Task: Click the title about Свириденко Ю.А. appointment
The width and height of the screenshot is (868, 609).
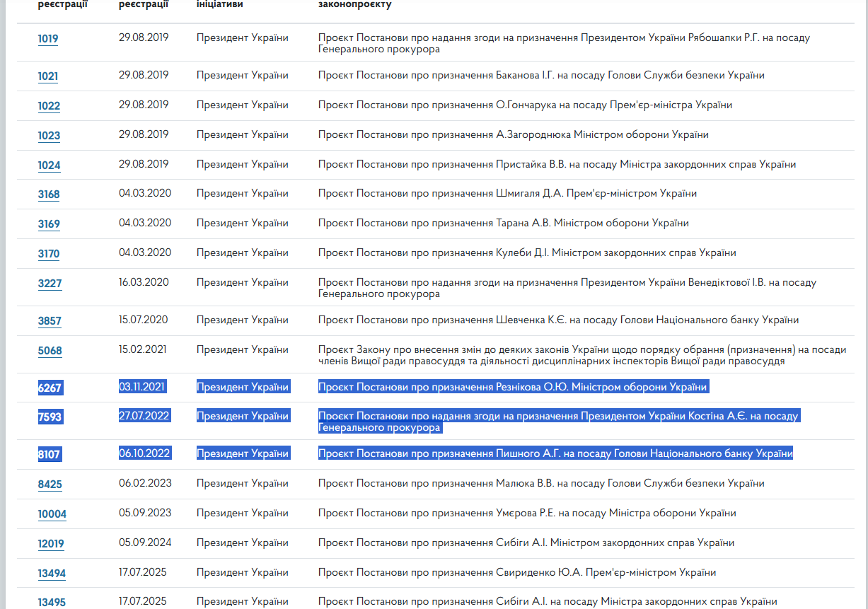Action: click(517, 572)
